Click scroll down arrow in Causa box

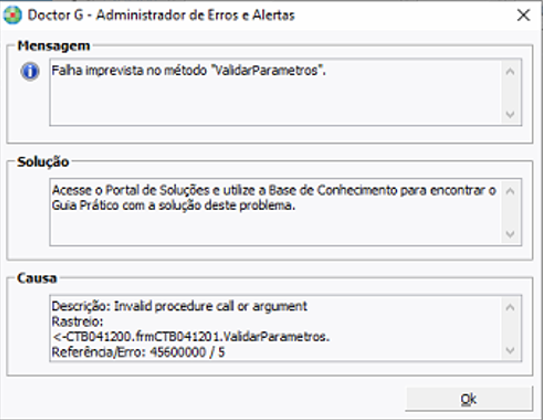tap(510, 350)
